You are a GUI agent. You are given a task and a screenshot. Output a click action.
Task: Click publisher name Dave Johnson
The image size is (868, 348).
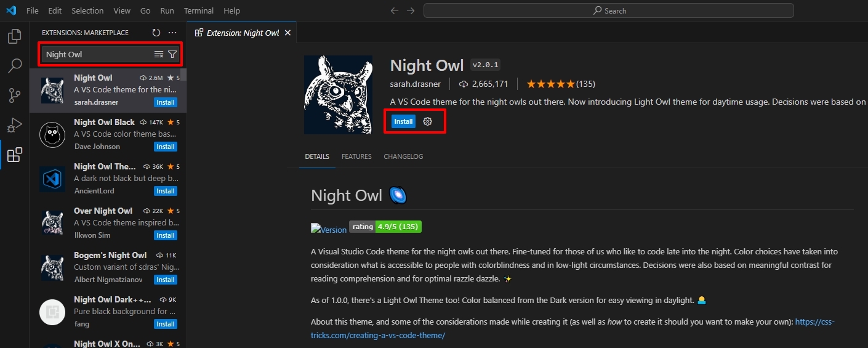(97, 147)
